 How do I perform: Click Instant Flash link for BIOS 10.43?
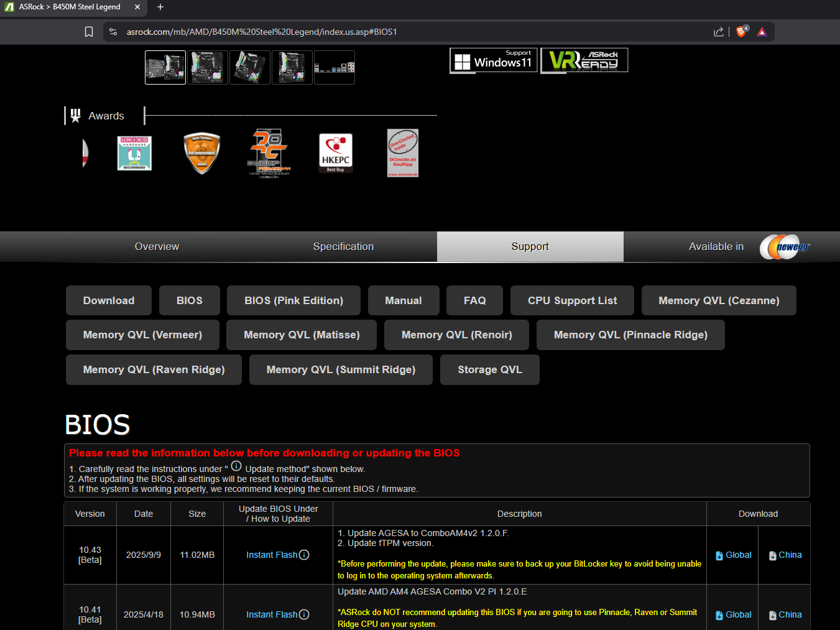(272, 555)
